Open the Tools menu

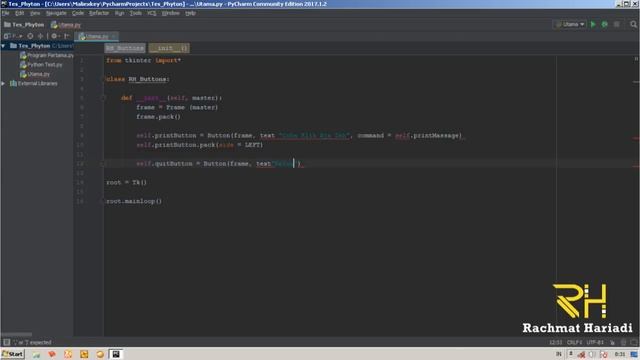click(x=136, y=13)
